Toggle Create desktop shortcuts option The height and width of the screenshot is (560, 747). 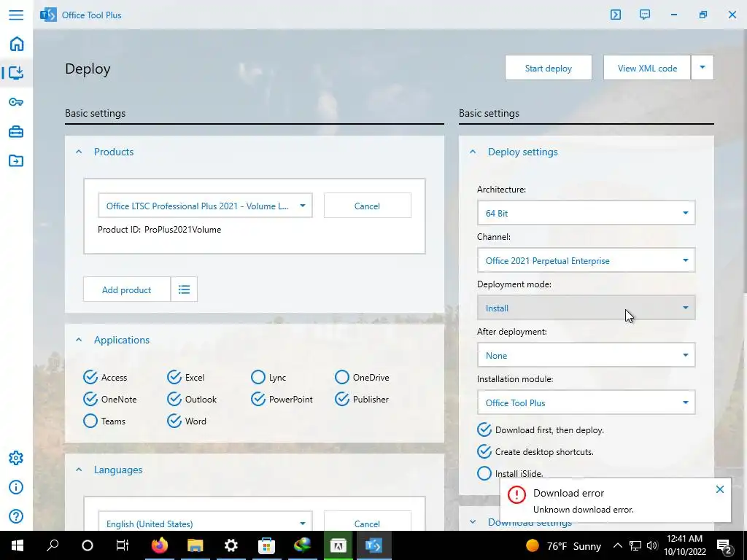tap(535, 451)
